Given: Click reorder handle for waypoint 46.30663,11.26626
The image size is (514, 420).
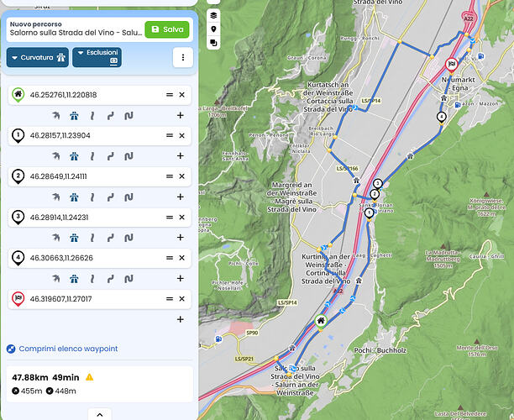Looking at the screenshot, I should click(170, 258).
